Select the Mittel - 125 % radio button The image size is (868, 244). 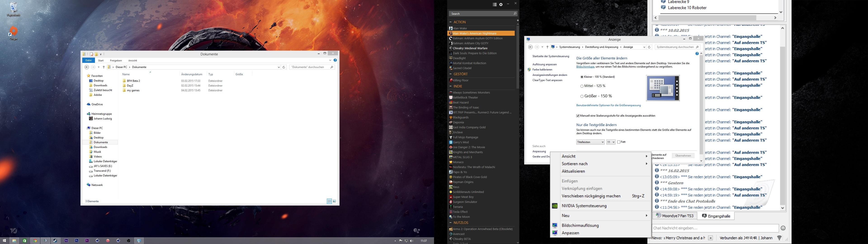[x=582, y=86]
